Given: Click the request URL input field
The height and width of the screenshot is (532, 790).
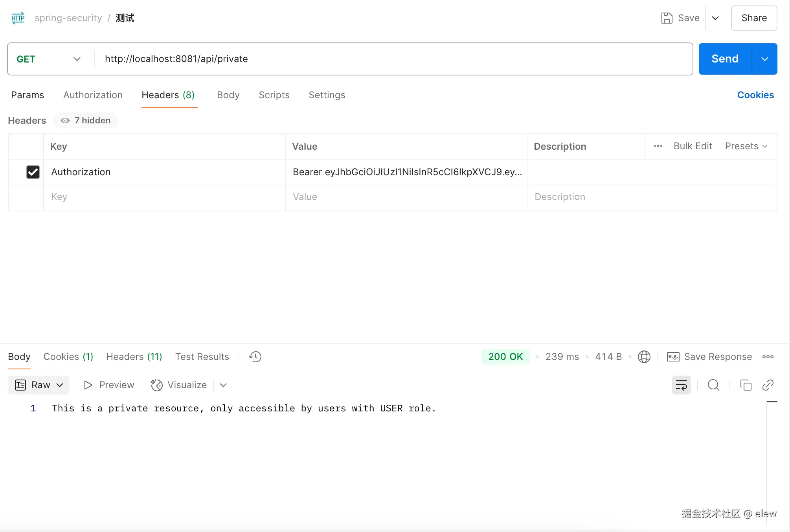Looking at the screenshot, I should (393, 59).
